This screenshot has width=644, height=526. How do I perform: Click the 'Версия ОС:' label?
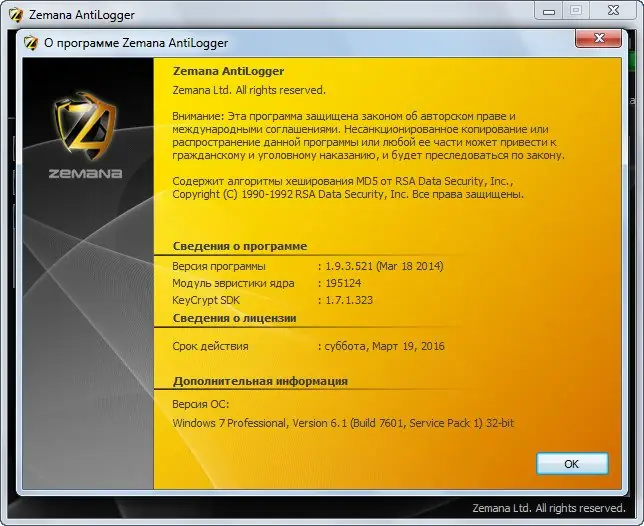(x=200, y=404)
